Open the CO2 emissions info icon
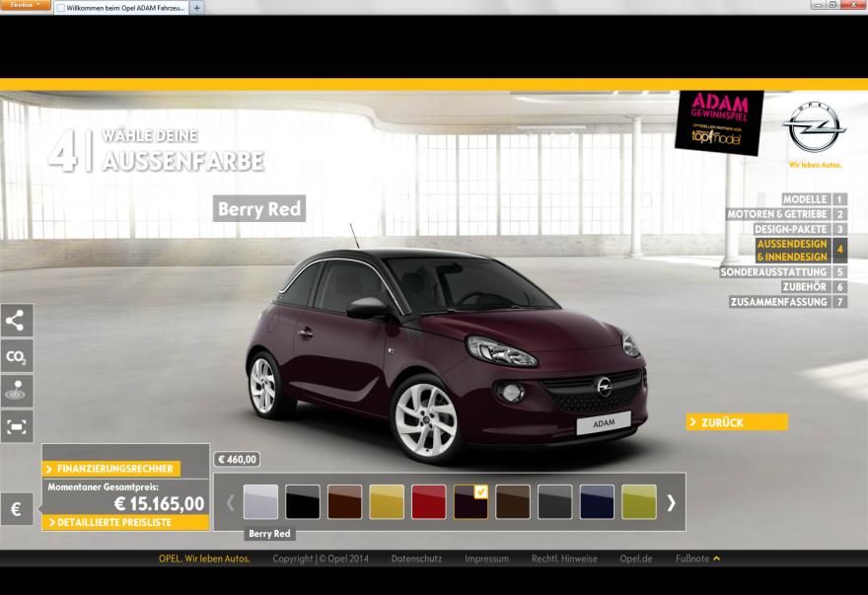868x595 pixels. tap(16, 355)
